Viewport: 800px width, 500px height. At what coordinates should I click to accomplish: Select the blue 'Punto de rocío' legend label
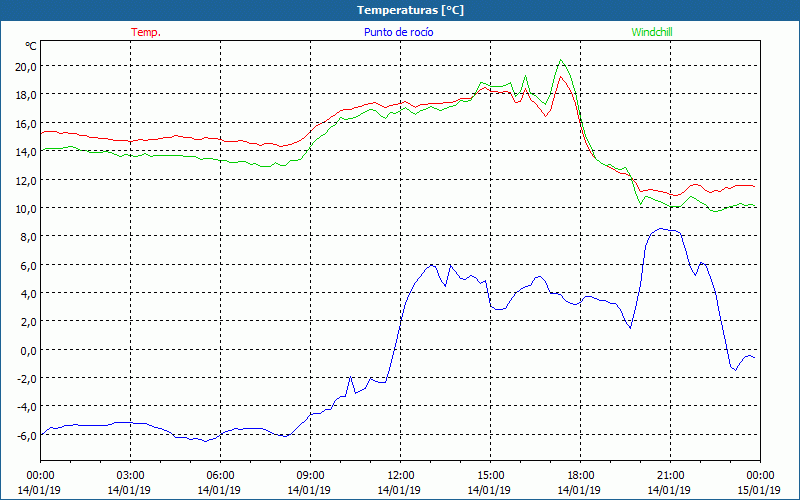click(x=398, y=32)
